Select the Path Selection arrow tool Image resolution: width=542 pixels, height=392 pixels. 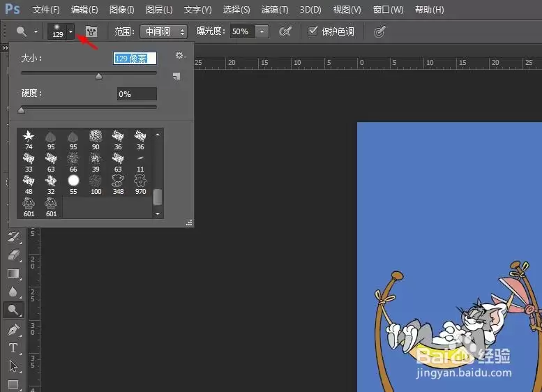[x=13, y=366]
